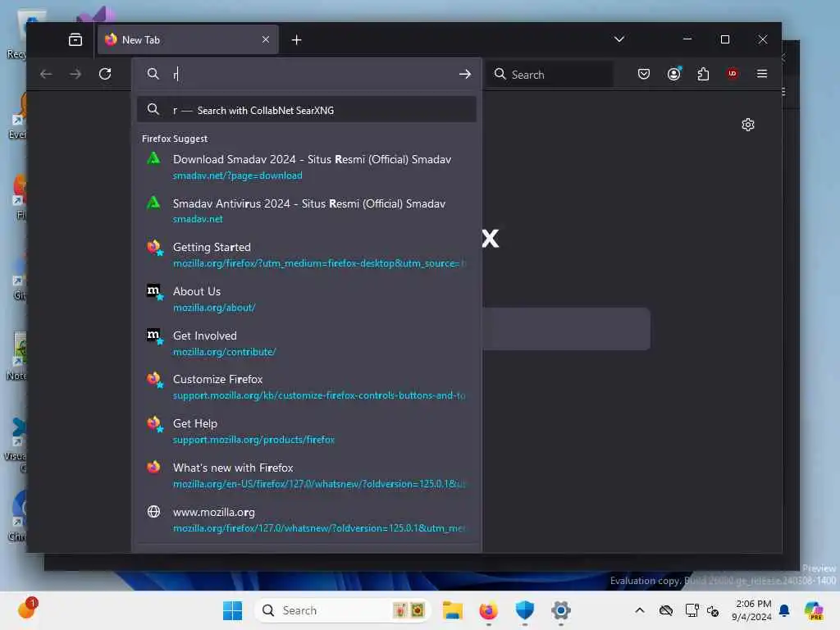
Task: Close the New Tab tab
Action: (x=266, y=39)
